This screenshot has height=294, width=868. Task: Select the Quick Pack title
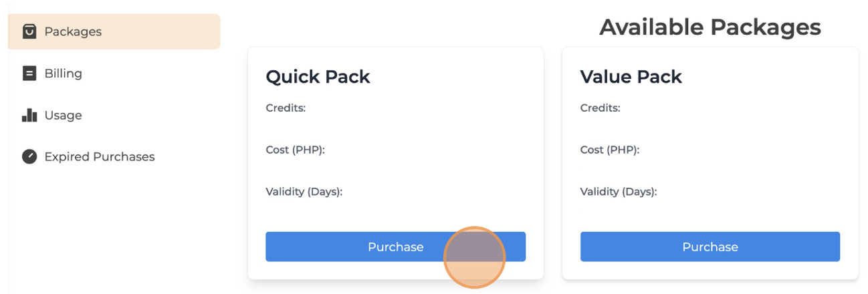318,77
